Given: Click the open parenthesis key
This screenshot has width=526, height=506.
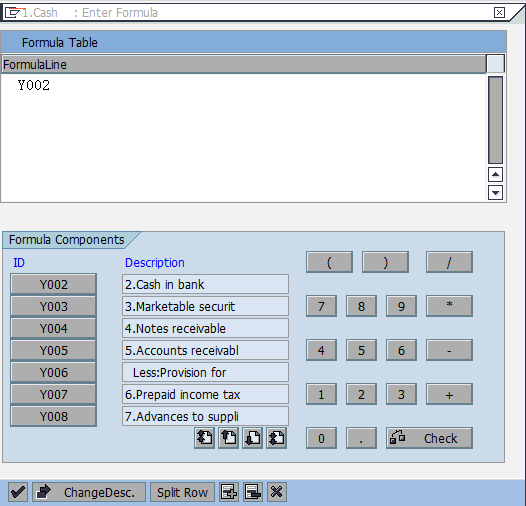Looking at the screenshot, I should (329, 262).
